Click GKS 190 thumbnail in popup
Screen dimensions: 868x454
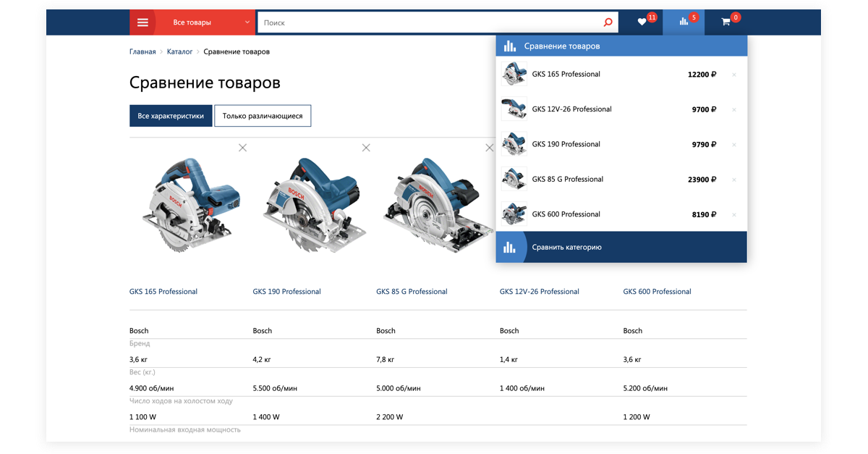click(514, 144)
